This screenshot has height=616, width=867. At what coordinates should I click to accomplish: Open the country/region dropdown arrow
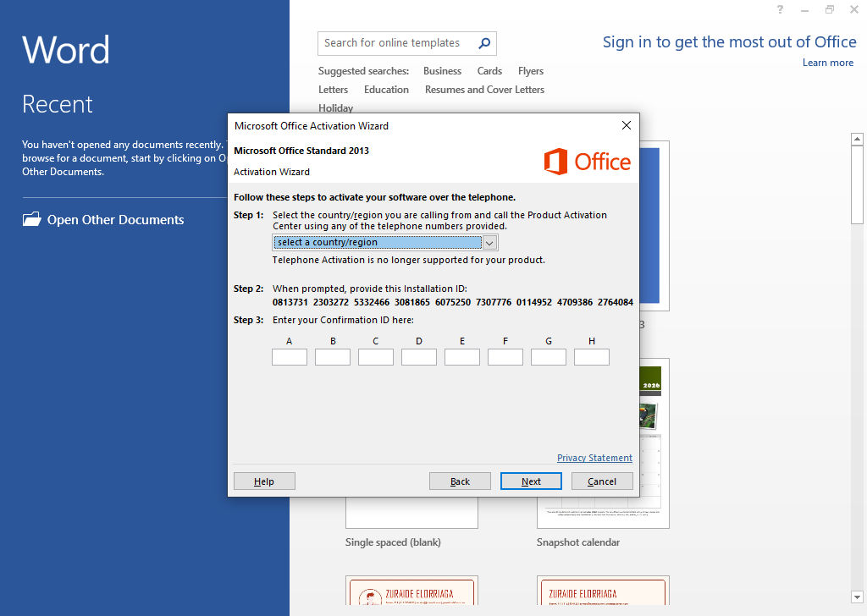click(x=489, y=243)
